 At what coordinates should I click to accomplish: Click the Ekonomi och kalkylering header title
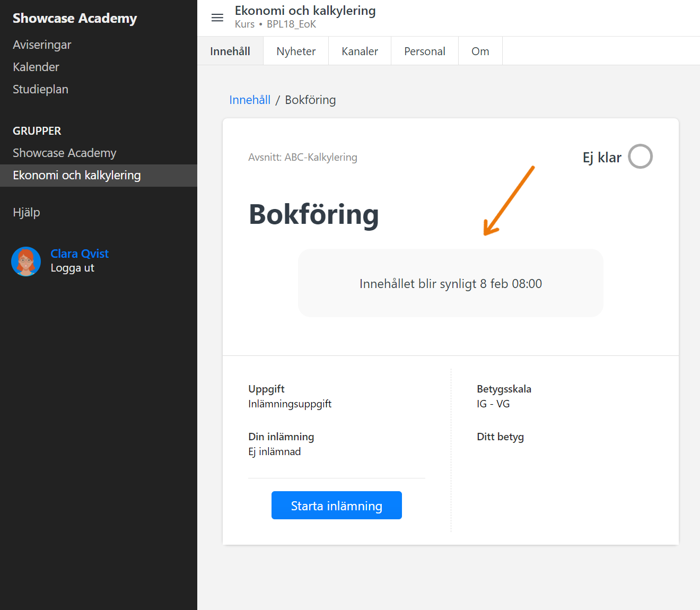click(x=305, y=10)
